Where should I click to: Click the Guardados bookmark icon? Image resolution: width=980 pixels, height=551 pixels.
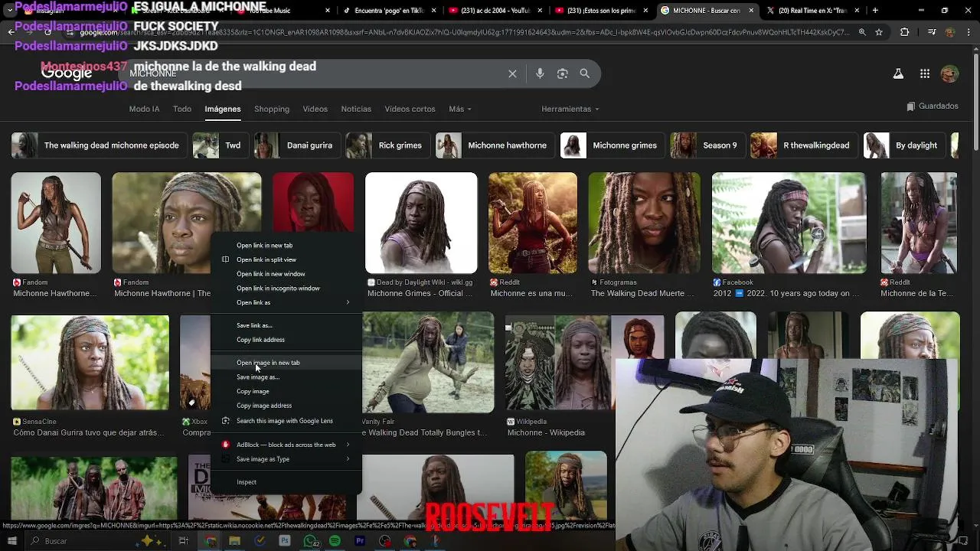(x=910, y=106)
